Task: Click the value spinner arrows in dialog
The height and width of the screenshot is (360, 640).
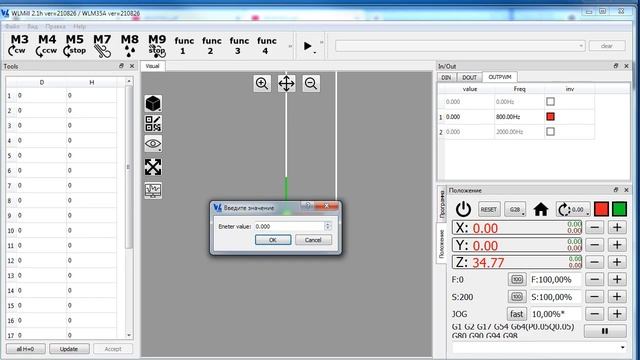Action: pos(327,226)
